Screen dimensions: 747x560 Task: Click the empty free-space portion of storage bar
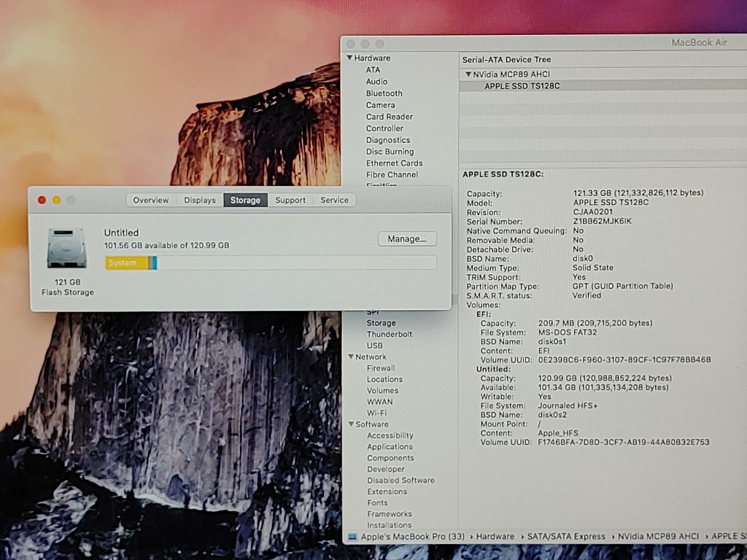click(x=295, y=262)
